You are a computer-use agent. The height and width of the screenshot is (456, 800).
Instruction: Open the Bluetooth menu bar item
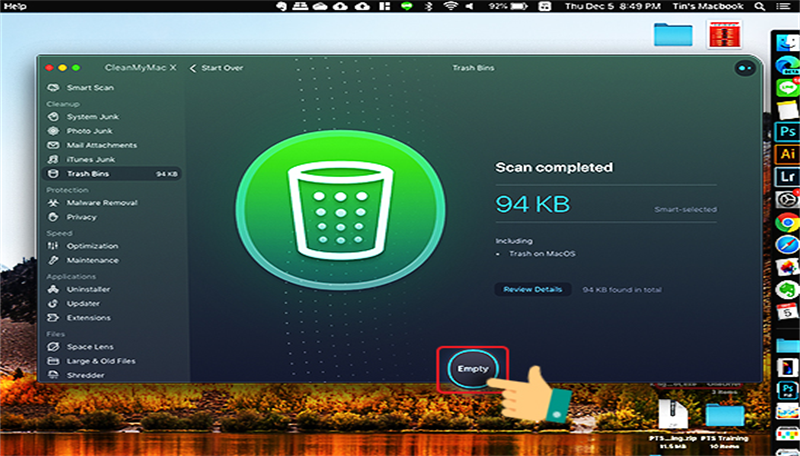(x=429, y=6)
